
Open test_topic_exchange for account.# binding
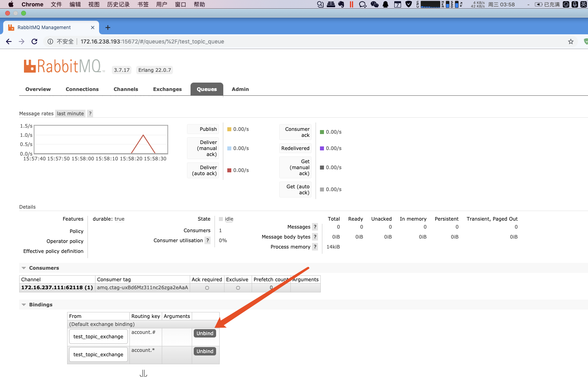[98, 337]
